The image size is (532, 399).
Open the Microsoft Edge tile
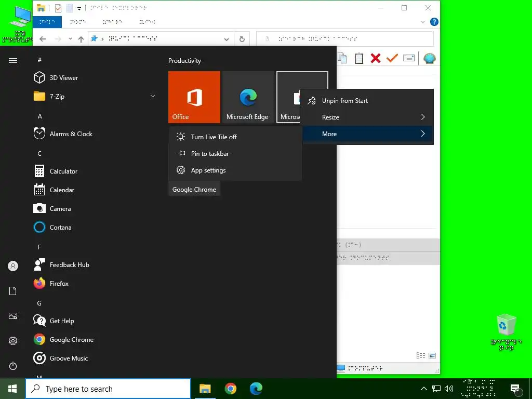click(248, 97)
